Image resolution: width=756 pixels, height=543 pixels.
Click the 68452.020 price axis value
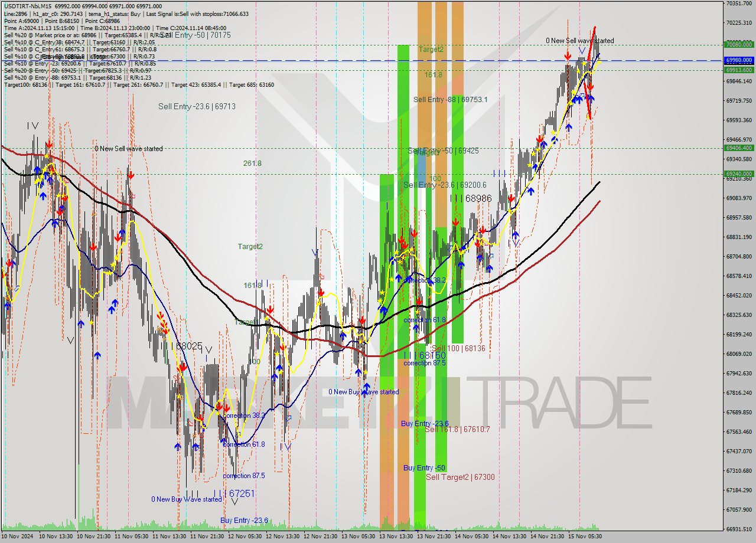pos(739,295)
